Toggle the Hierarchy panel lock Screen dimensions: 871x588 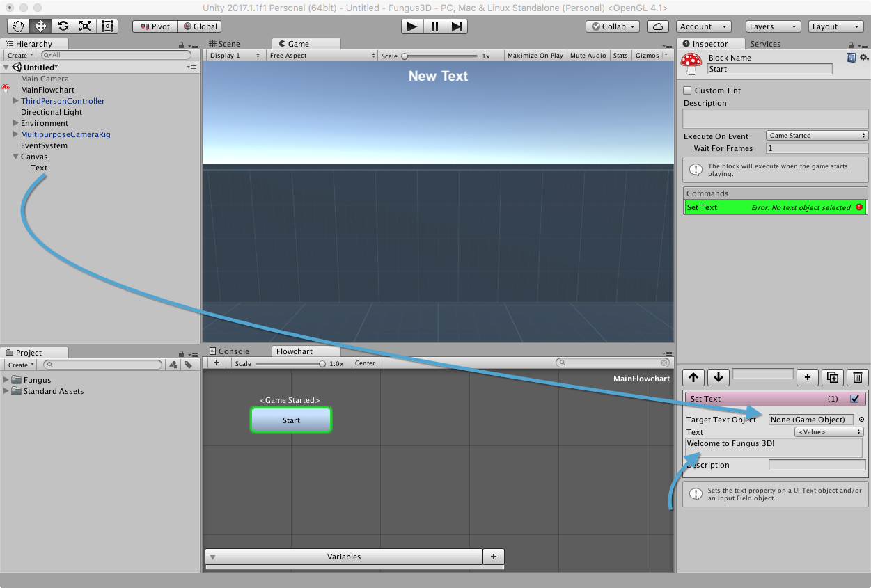182,45
